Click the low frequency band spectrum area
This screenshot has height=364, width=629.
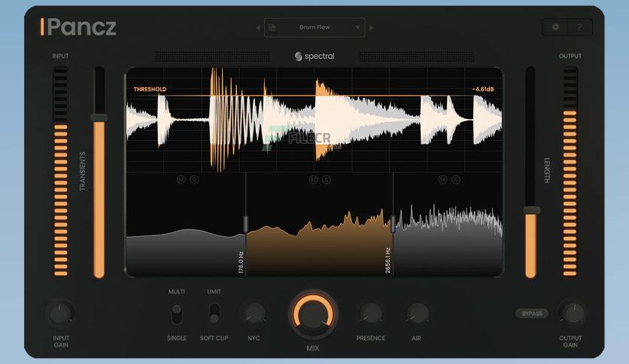click(x=185, y=253)
